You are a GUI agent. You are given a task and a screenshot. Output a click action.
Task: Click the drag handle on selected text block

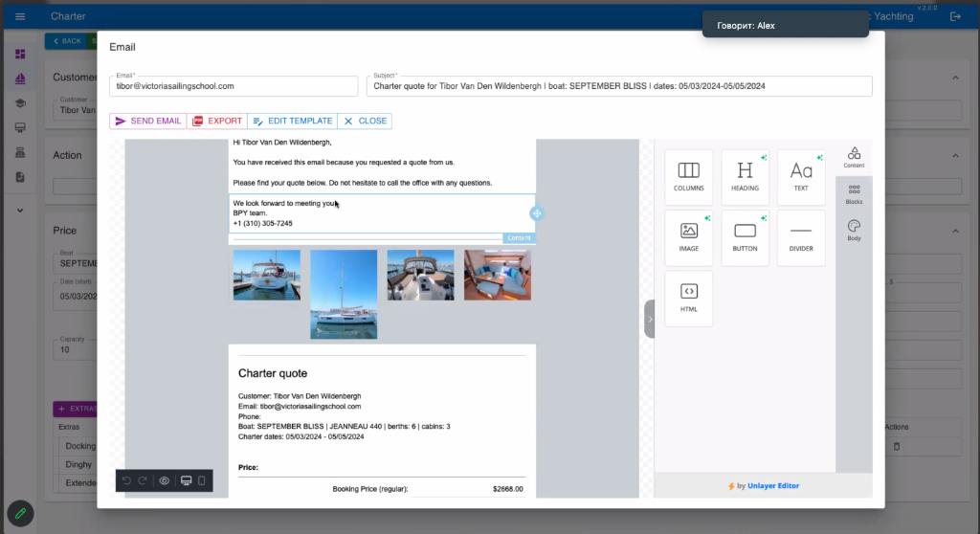pos(537,213)
